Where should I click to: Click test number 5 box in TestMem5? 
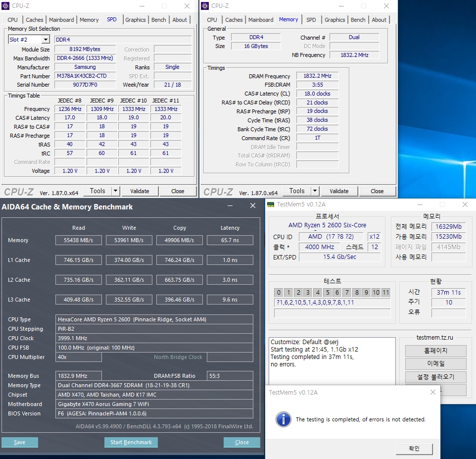click(x=328, y=293)
